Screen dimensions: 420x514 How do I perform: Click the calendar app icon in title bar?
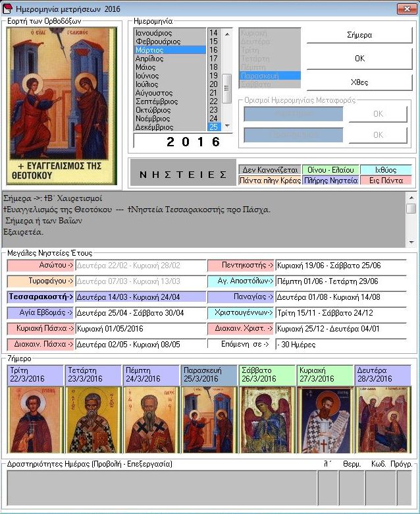point(7,9)
